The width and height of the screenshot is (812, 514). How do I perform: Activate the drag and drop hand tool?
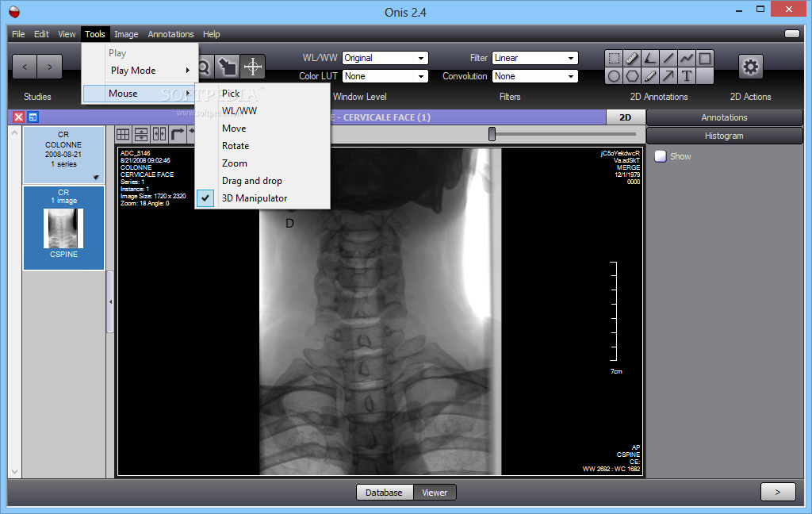228,67
